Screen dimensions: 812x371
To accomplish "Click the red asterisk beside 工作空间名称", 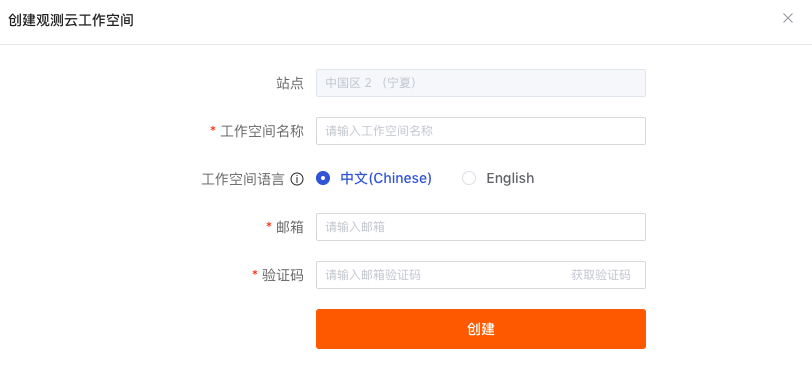I will (x=213, y=130).
